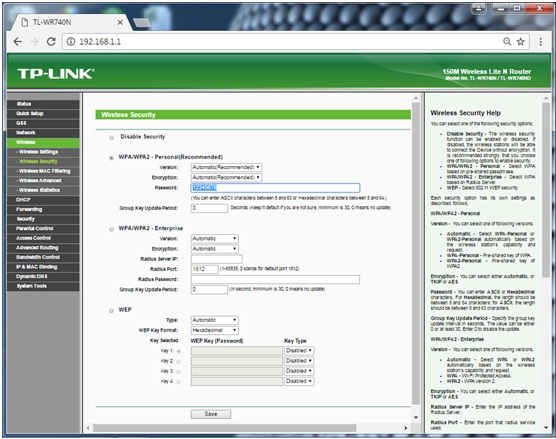Viewport: 556px width, 439px height.
Task: Open Chrome three-dot menu
Action: point(540,42)
